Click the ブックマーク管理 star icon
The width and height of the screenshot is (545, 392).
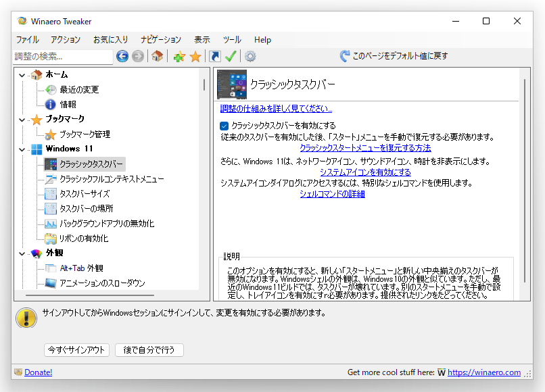[51, 134]
